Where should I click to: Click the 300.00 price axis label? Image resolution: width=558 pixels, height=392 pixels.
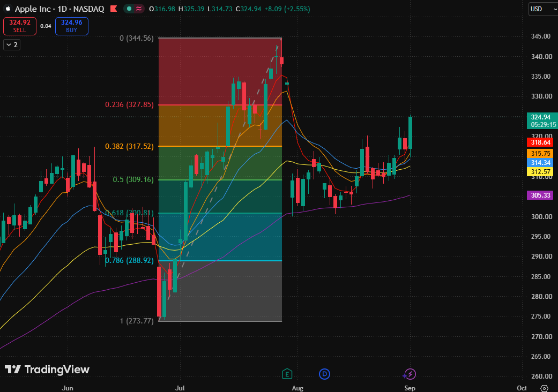pos(541,216)
